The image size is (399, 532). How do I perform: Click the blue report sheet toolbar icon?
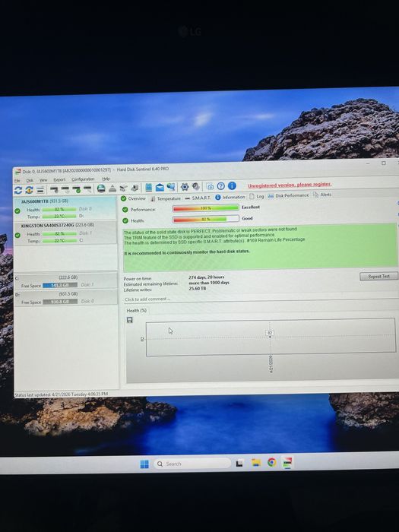click(x=148, y=188)
